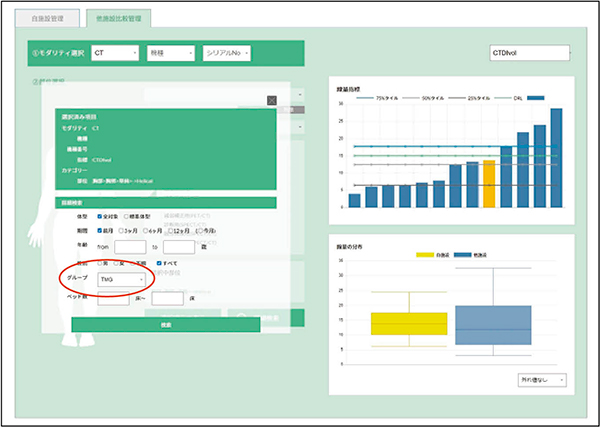
Task: Open the CT modality dropdown
Action: click(x=114, y=53)
